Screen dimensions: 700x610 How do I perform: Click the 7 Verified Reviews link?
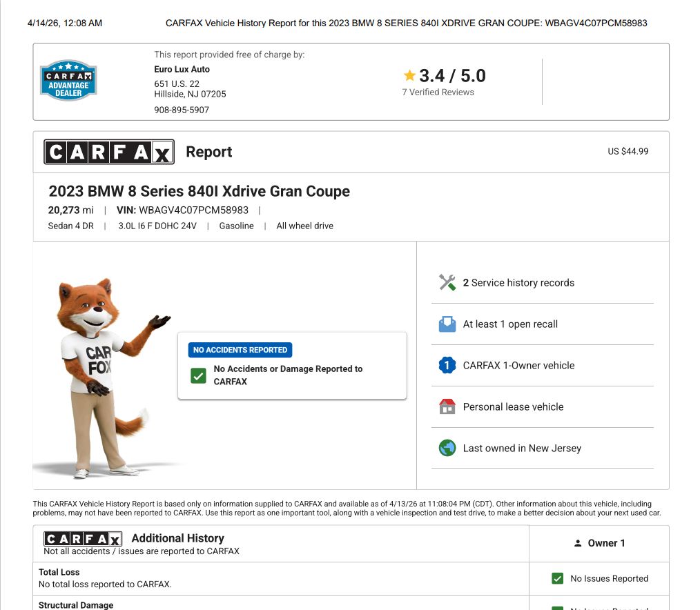pyautogui.click(x=438, y=92)
